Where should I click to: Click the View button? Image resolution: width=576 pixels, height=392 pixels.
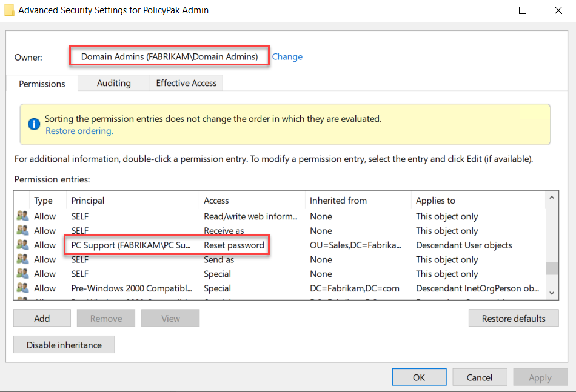click(170, 318)
